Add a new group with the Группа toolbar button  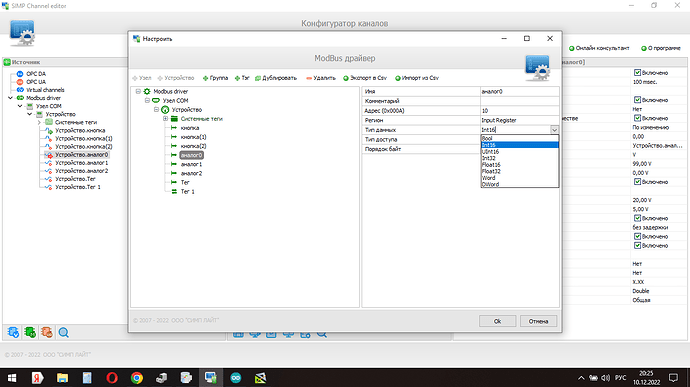[215, 78]
